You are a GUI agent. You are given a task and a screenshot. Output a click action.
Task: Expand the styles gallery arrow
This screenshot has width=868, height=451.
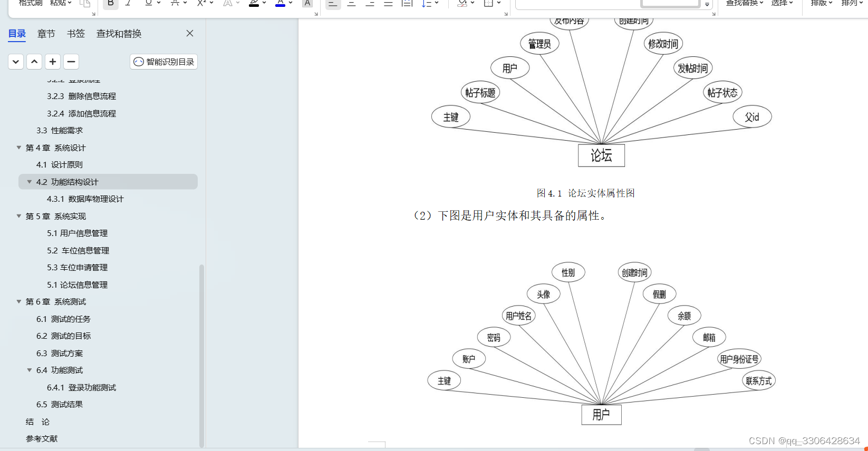point(707,4)
